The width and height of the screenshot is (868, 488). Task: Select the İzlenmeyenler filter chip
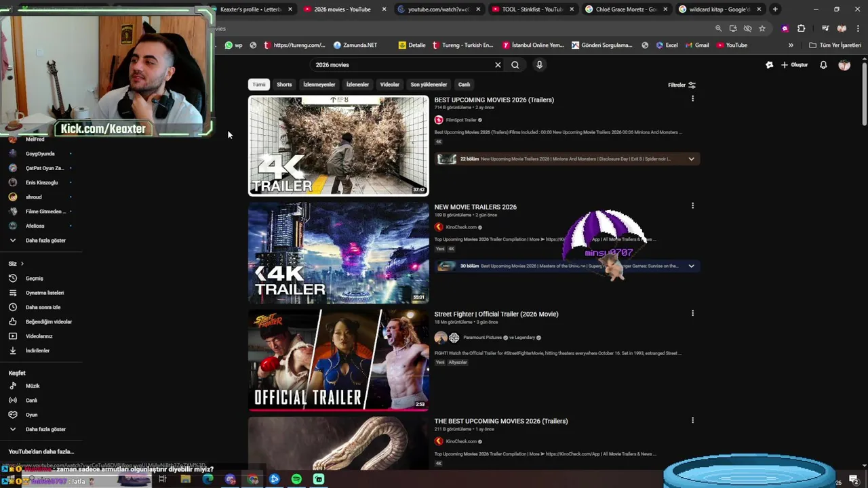pyautogui.click(x=319, y=85)
